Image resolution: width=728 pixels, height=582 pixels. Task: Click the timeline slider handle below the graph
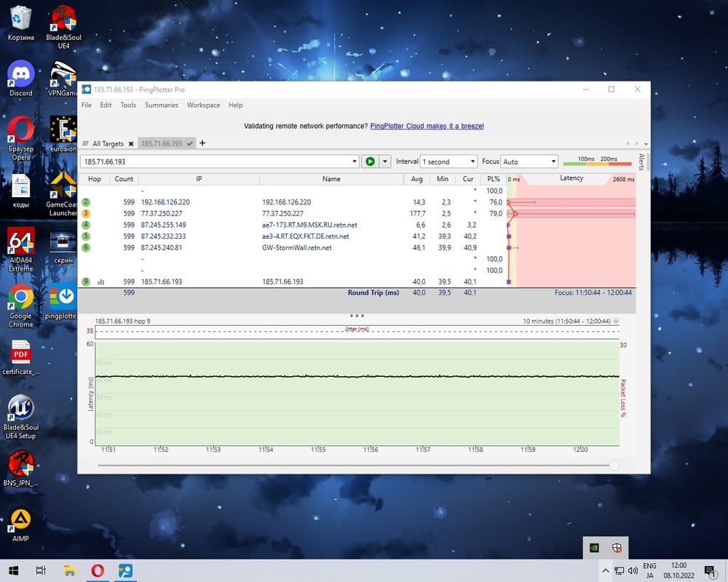tap(614, 466)
